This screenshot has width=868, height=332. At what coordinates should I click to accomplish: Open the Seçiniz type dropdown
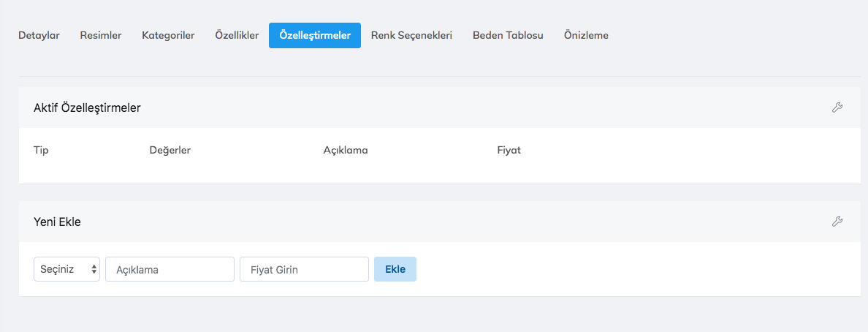[x=66, y=269]
